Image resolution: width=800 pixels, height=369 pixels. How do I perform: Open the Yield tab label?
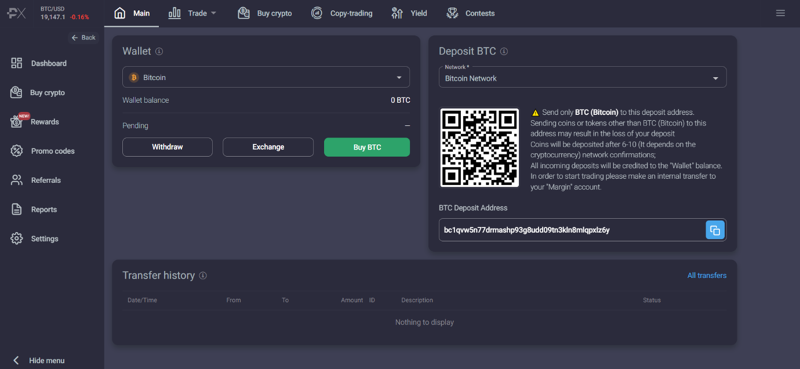pyautogui.click(x=419, y=13)
